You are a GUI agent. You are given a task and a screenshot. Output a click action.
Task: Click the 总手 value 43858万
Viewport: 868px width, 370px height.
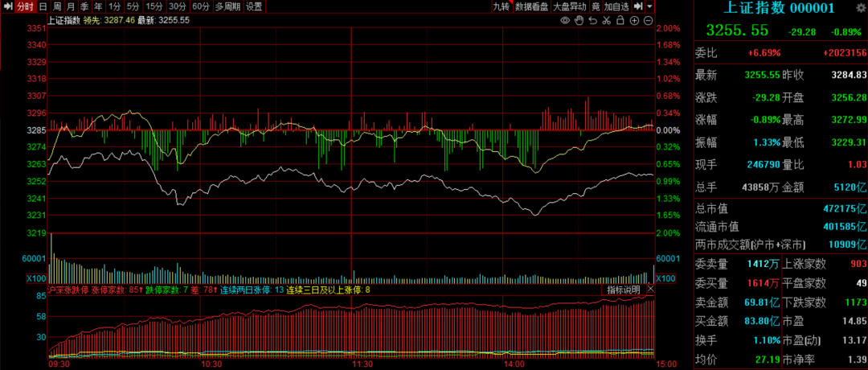coord(759,187)
